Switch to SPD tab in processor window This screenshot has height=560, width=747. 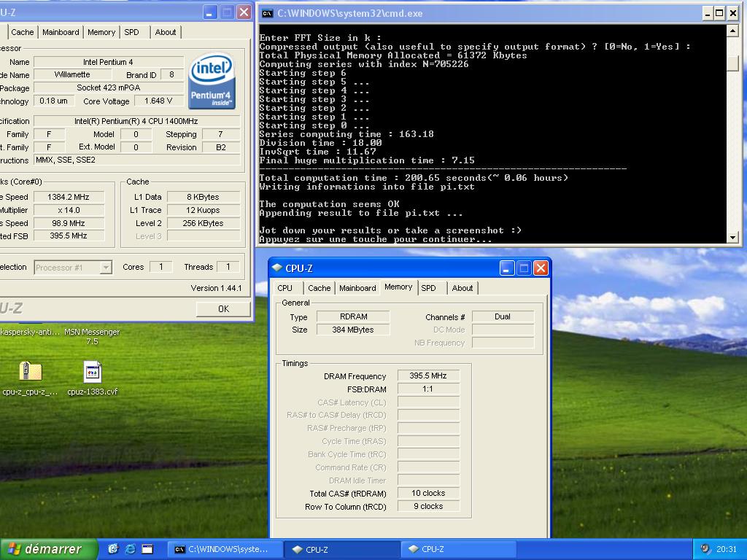131,32
